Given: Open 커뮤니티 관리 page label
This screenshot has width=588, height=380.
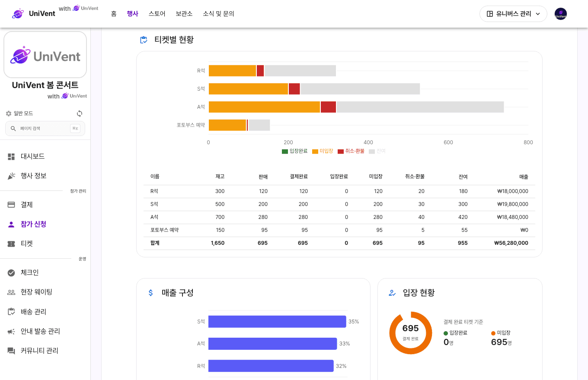Looking at the screenshot, I should pyautogui.click(x=40, y=351).
